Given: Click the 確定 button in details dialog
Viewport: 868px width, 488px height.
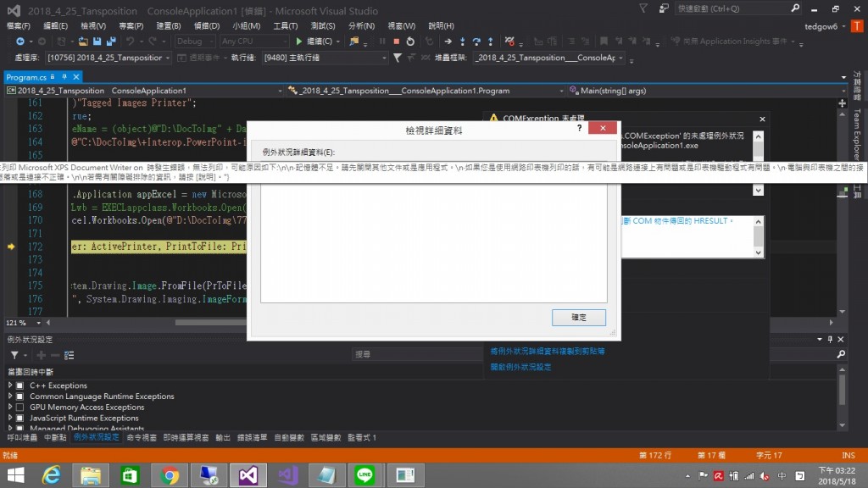Looking at the screenshot, I should [x=578, y=318].
